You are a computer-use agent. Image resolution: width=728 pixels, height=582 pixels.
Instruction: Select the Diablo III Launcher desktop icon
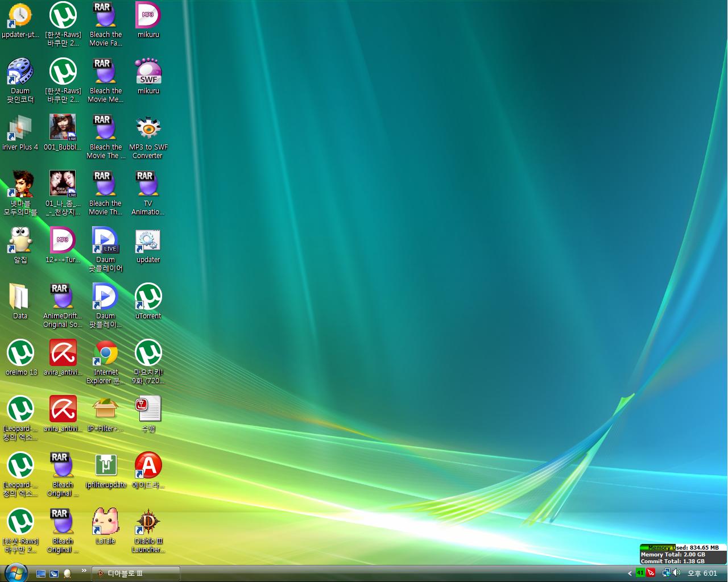(x=148, y=523)
